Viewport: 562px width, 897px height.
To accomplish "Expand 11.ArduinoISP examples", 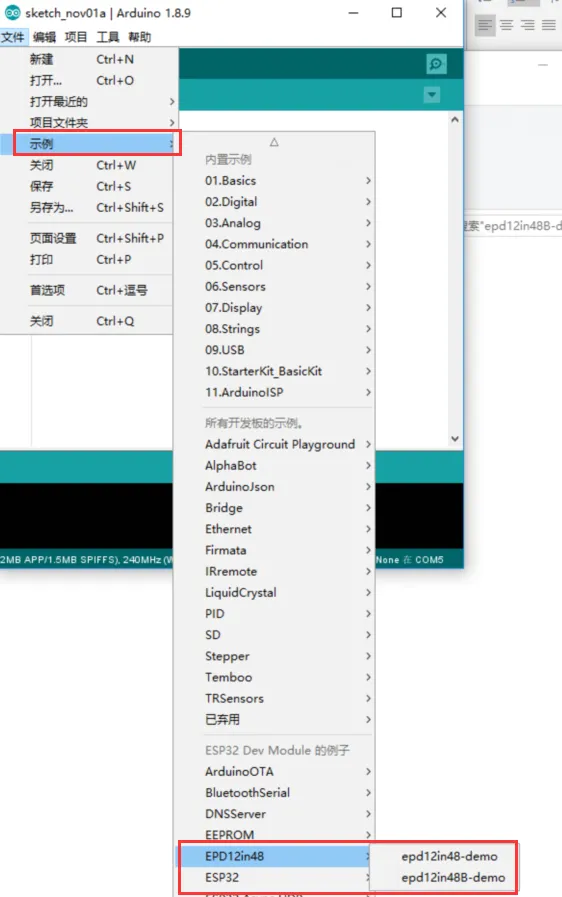I will 274,392.
